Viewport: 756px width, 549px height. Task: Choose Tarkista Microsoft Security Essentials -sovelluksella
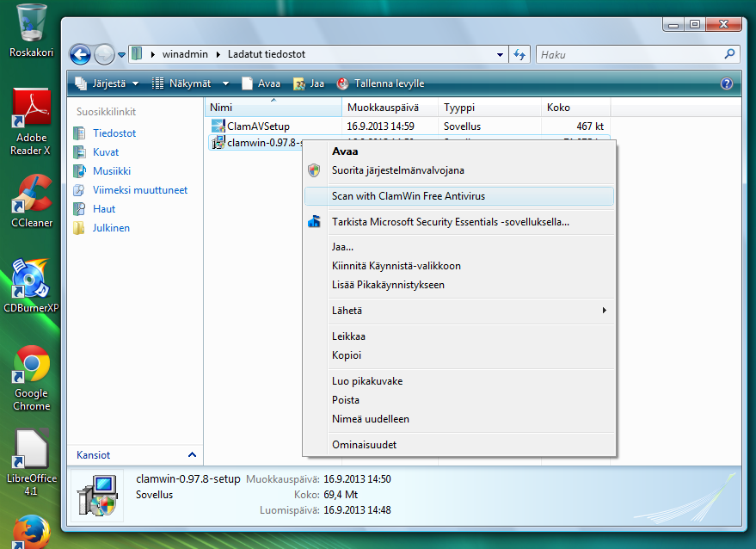coord(459,222)
